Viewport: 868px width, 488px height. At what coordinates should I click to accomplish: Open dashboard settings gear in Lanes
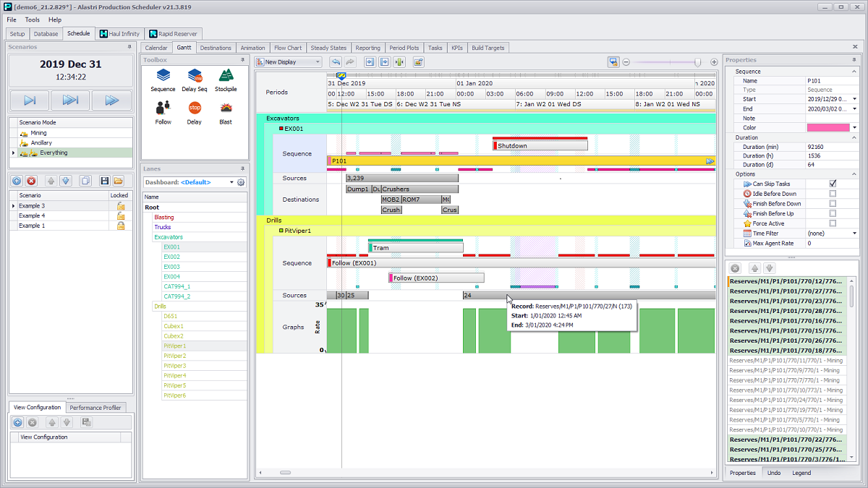[242, 182]
